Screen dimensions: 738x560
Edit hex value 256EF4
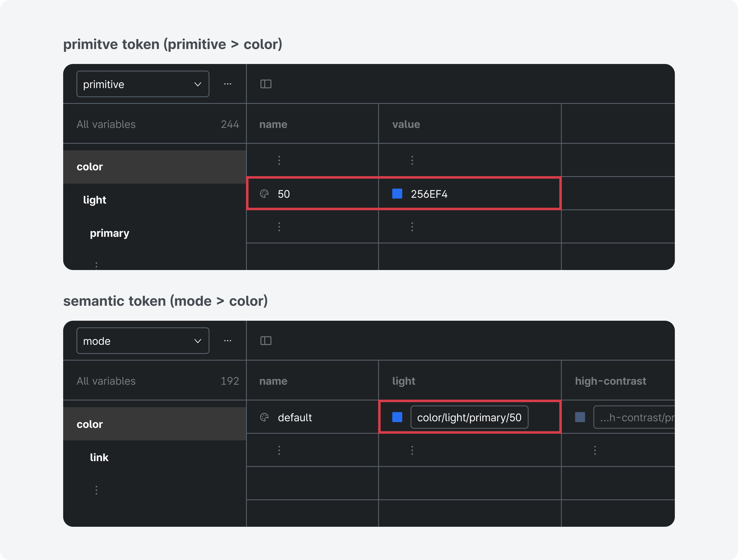429,194
